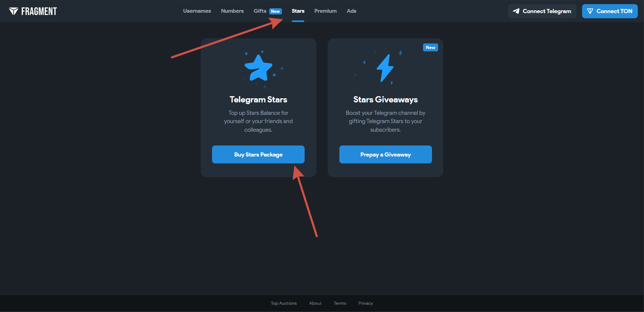Open the Privacy footer link
The height and width of the screenshot is (312, 644).
click(366, 303)
